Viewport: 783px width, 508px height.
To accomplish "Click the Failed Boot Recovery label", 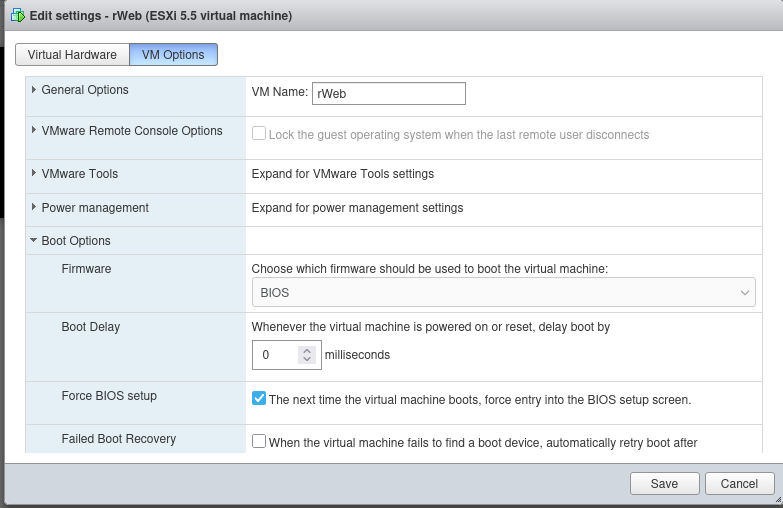I will pos(119,439).
